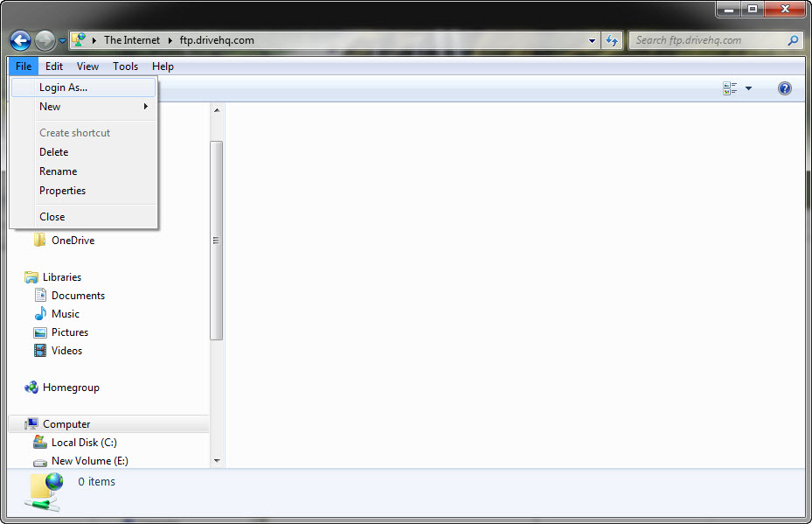Click the Search ftp.drivehq.com input box
The height and width of the screenshot is (524, 812).
click(x=708, y=40)
